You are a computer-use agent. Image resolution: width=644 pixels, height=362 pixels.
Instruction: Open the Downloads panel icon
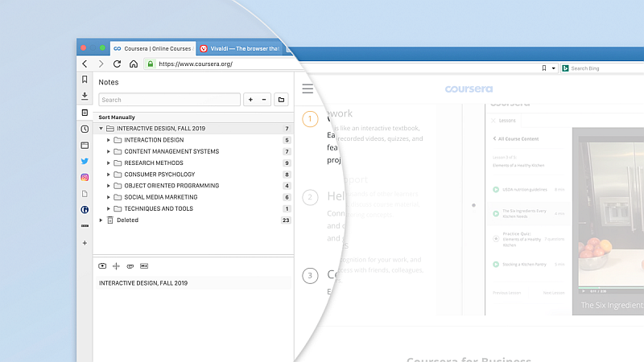click(85, 96)
